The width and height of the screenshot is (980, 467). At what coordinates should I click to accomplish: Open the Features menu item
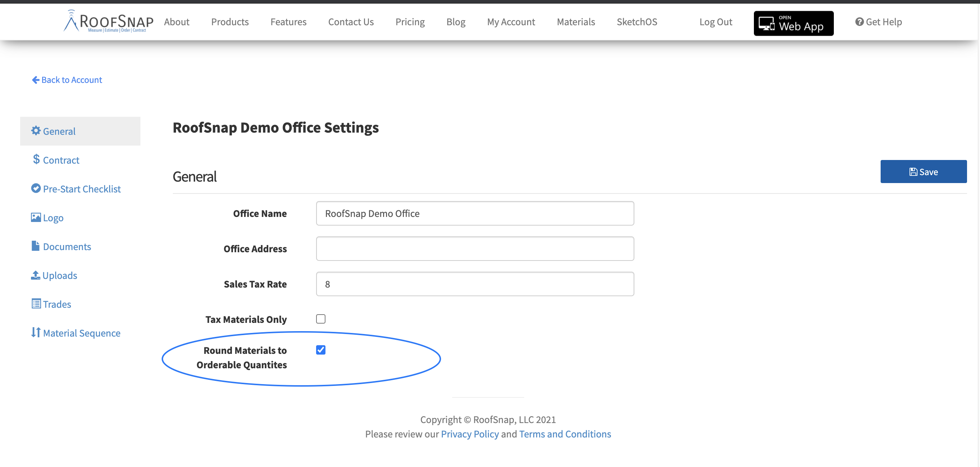pos(288,22)
